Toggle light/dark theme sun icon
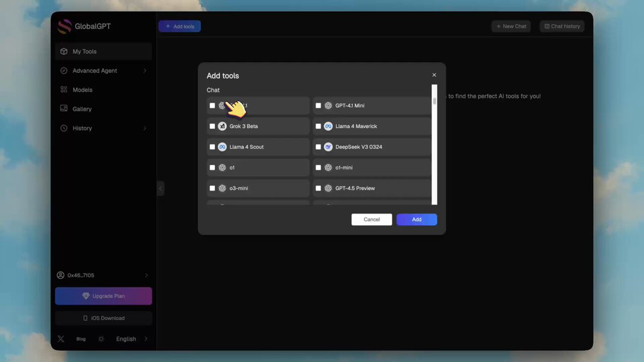The width and height of the screenshot is (644, 362). (101, 339)
